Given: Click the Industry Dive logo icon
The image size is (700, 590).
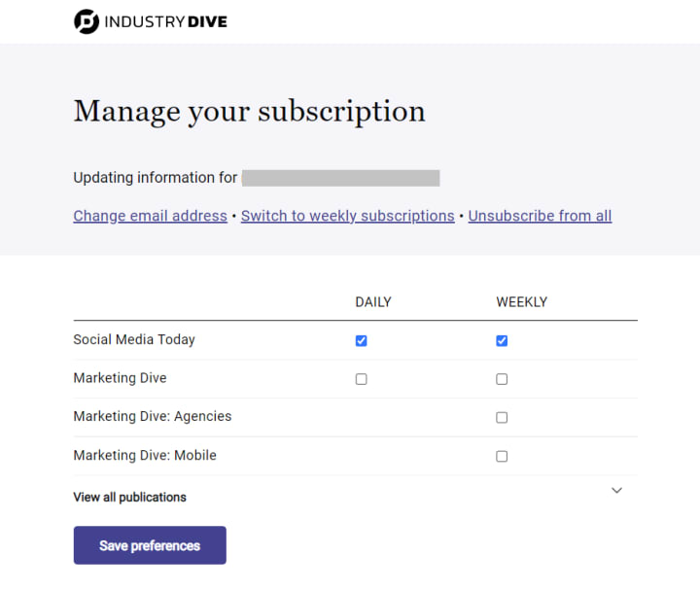Looking at the screenshot, I should (87, 21).
